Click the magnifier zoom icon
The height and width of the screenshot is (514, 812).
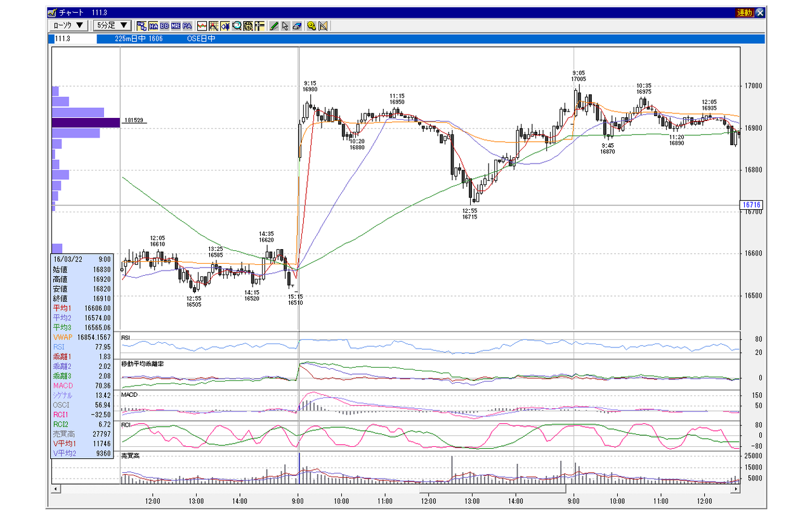coord(237,26)
